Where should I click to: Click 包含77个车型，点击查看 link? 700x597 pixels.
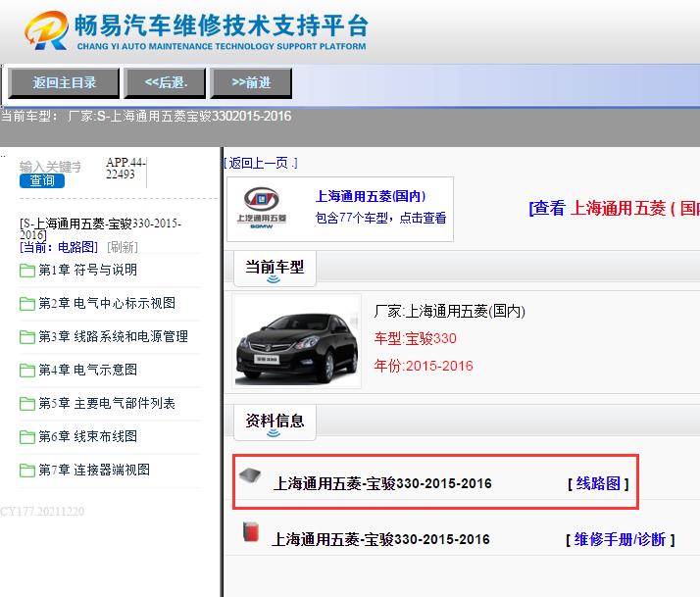pos(380,218)
